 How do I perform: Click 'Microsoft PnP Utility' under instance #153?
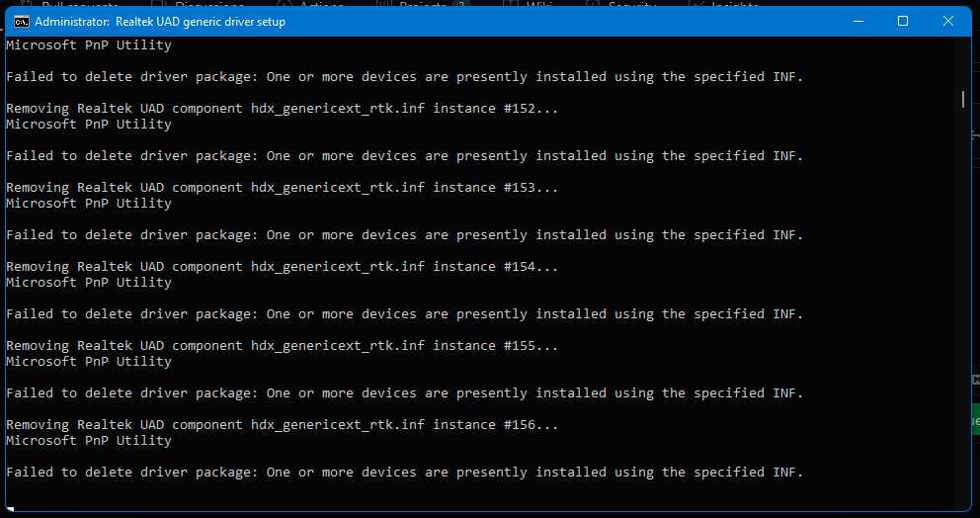[89, 204]
